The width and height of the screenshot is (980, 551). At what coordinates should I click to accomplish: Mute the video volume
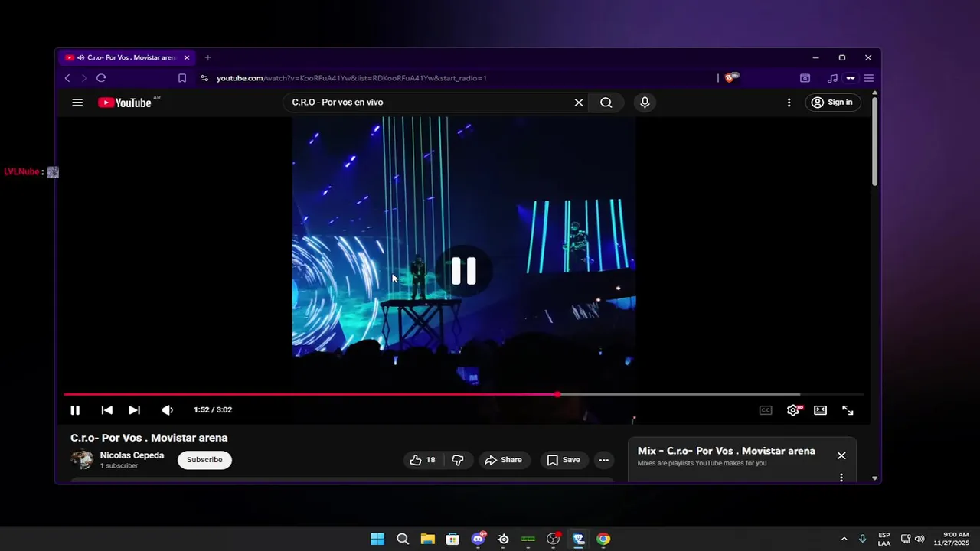[167, 410]
